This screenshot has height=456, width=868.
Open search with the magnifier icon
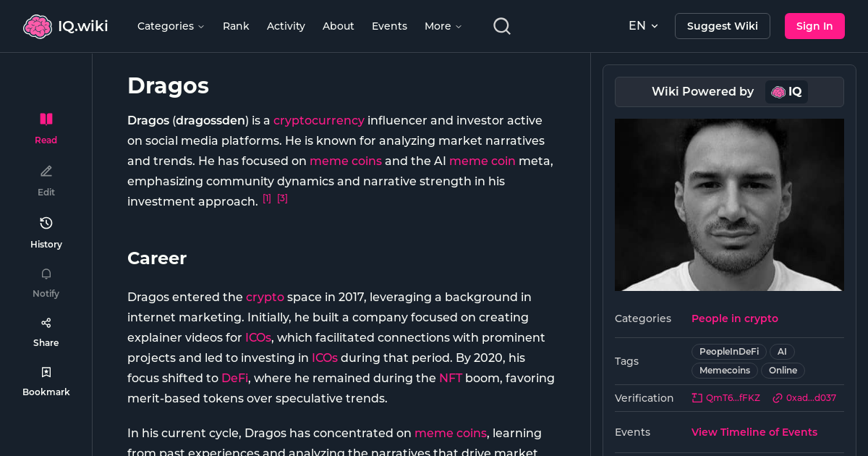tap(501, 25)
